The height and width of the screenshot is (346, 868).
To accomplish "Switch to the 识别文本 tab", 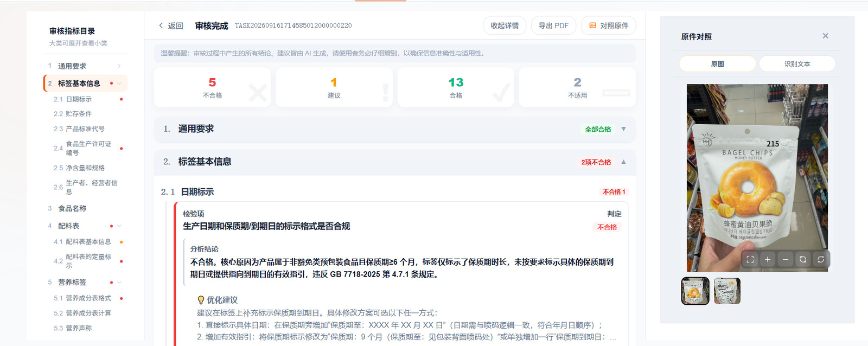I will pyautogui.click(x=797, y=63).
